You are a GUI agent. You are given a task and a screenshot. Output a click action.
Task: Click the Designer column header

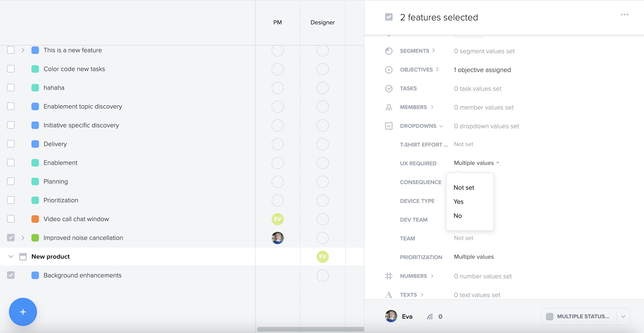(x=322, y=22)
